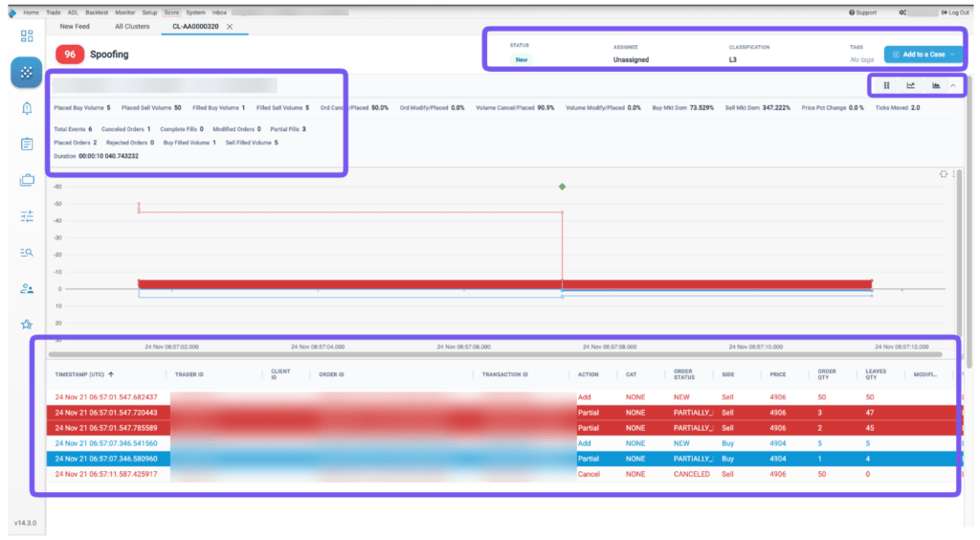
Task: Switch to the line chart view icon
Action: (x=911, y=85)
